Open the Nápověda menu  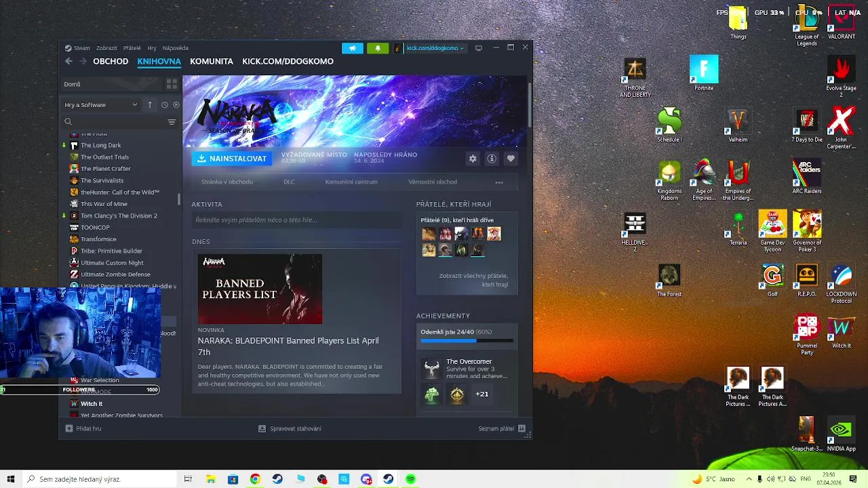coord(176,48)
